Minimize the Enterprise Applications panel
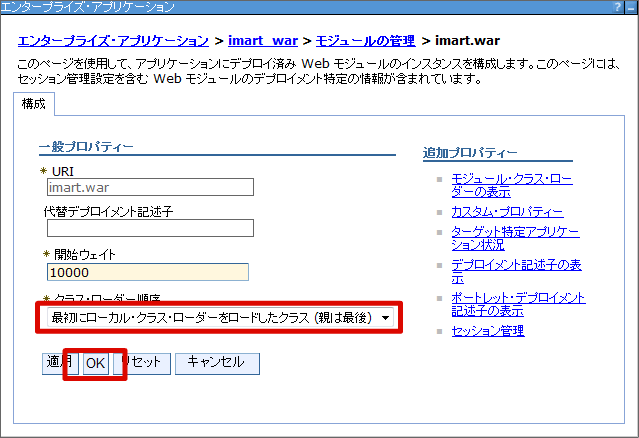 632,7
